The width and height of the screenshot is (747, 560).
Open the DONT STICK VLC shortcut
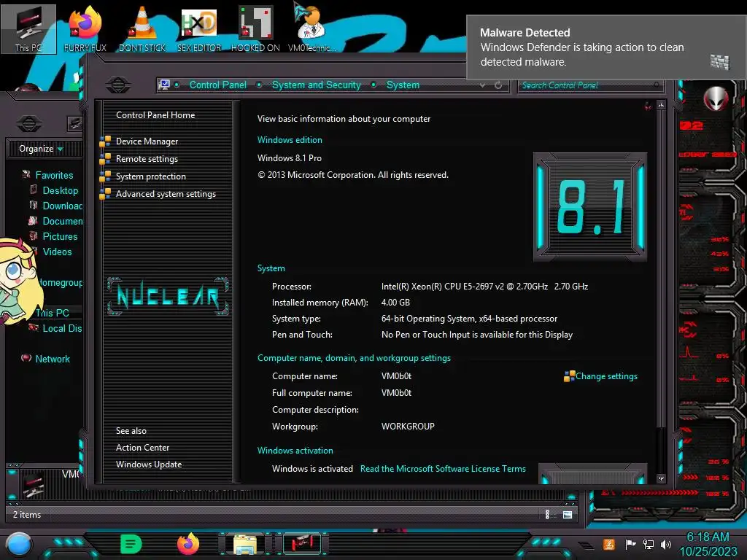(142, 28)
